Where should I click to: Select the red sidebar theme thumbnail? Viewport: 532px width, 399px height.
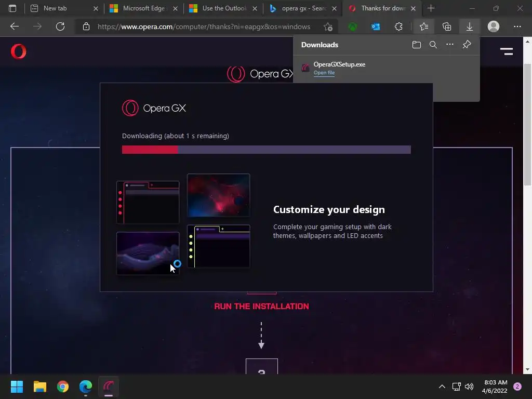tap(148, 202)
